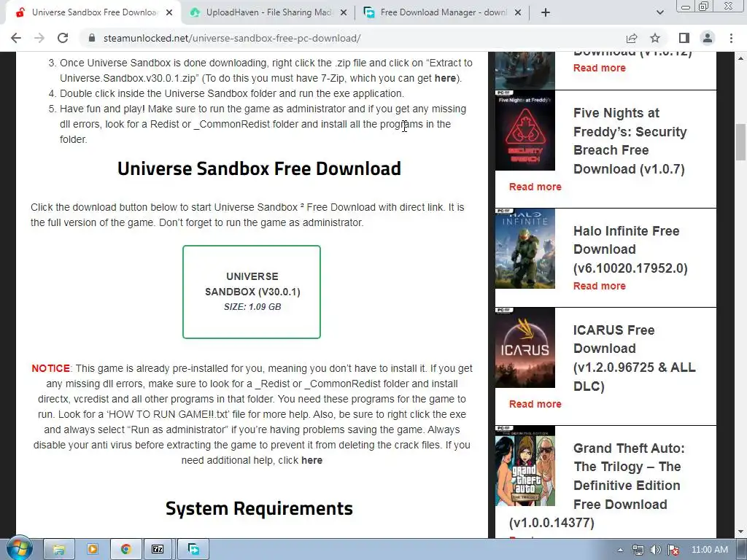The height and width of the screenshot is (560, 747).
Task: Open 7-Zip from the taskbar
Action: (158, 550)
